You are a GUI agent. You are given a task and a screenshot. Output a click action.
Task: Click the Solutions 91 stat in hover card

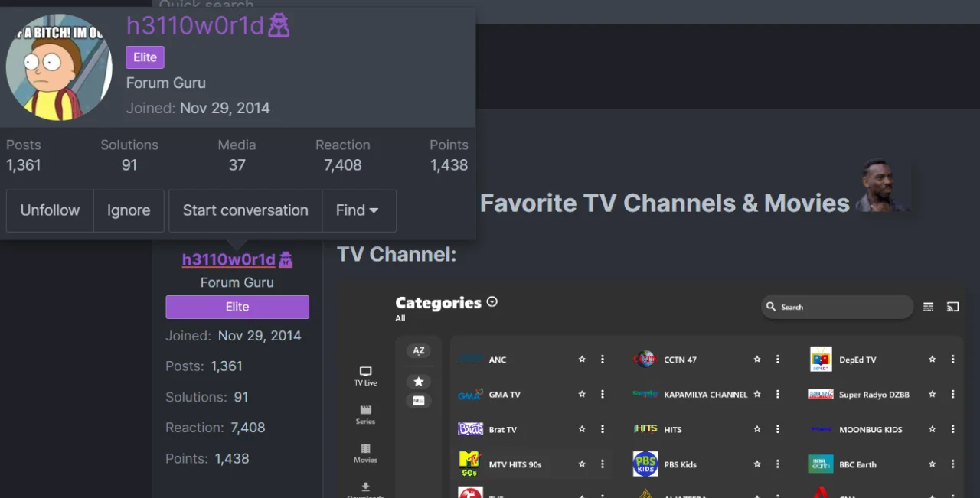(x=129, y=155)
